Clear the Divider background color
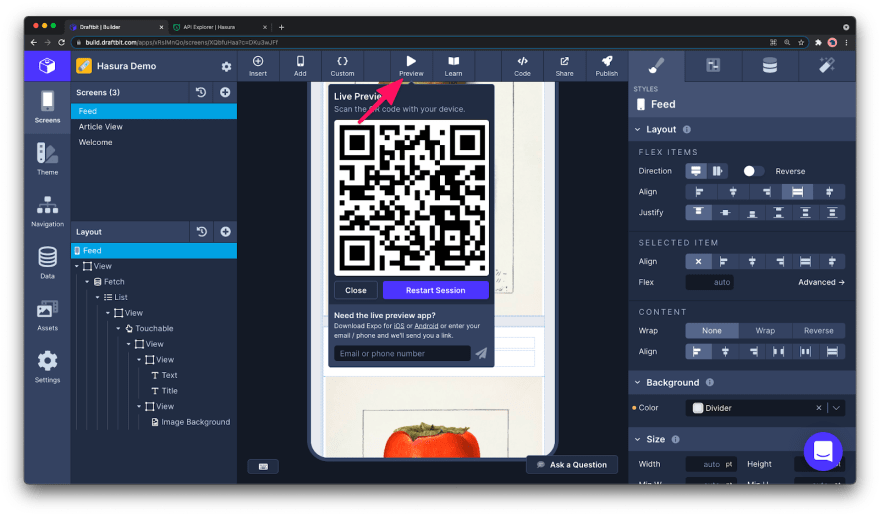 pyautogui.click(x=818, y=408)
